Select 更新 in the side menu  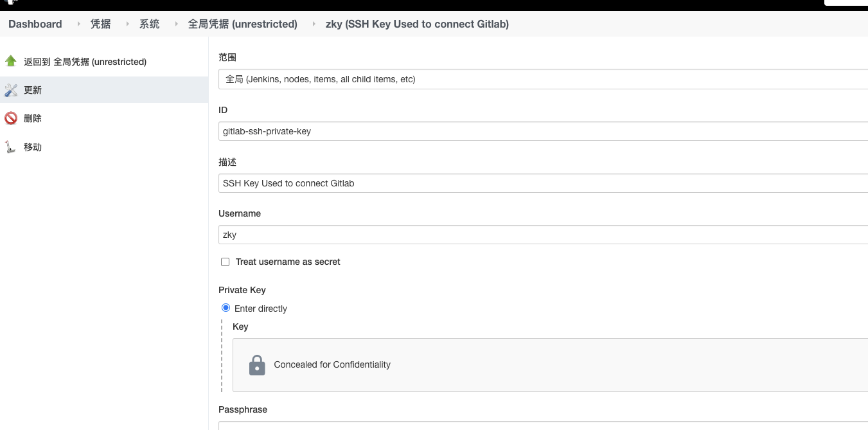click(33, 90)
